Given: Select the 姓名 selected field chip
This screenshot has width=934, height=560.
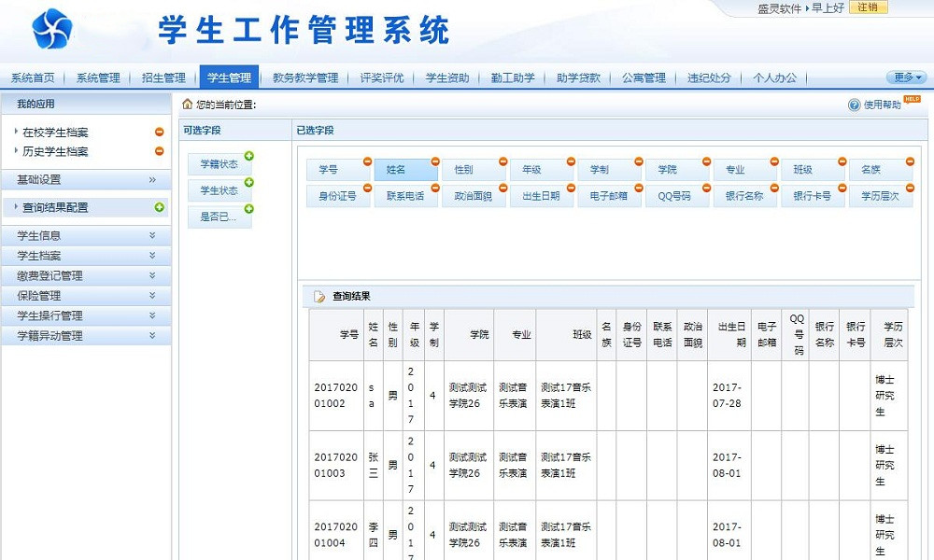Looking at the screenshot, I should pos(403,170).
